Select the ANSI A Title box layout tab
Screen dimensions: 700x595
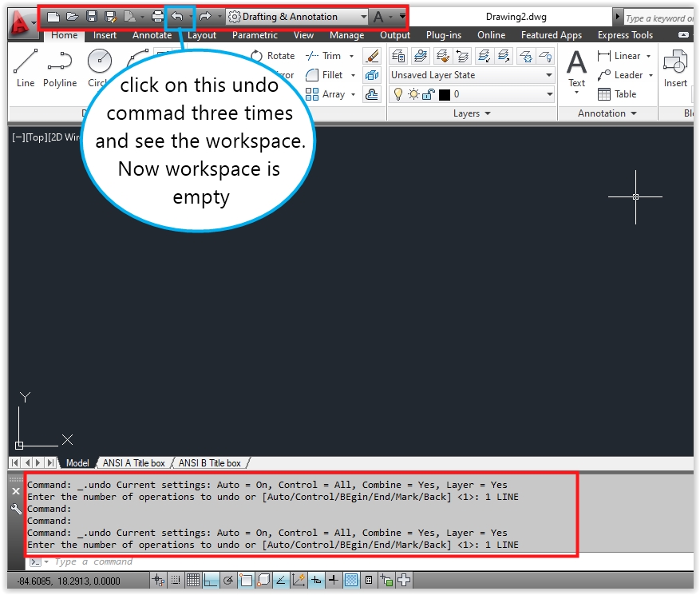[133, 463]
